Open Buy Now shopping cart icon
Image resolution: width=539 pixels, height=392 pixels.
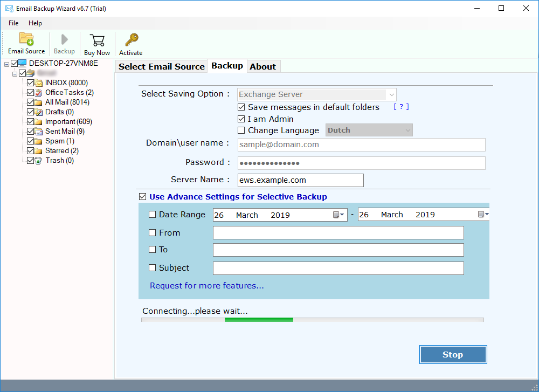tap(97, 40)
